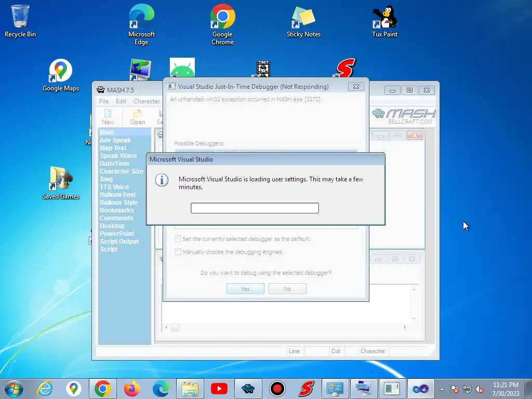
Task: Check Manually choose the debugging engines
Action: coord(178,252)
